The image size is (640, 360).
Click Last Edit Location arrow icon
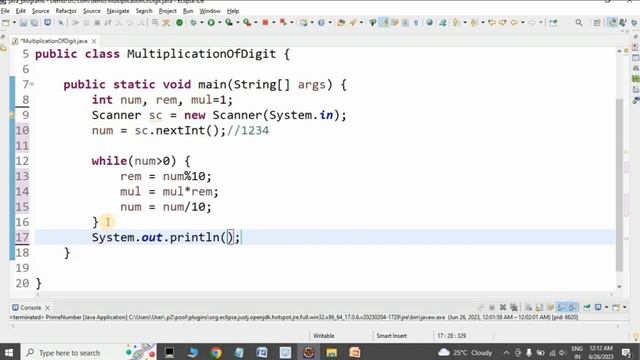(491, 23)
